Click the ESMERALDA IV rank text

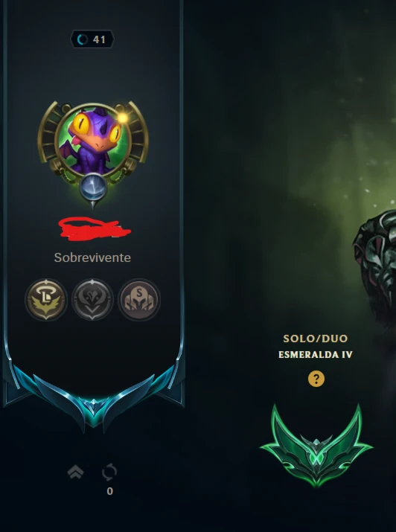click(316, 355)
